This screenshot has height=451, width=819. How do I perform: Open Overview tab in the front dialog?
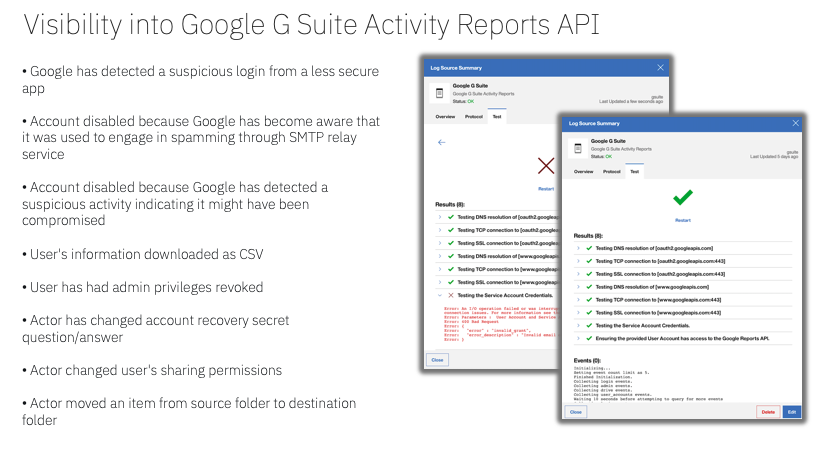tap(583, 171)
